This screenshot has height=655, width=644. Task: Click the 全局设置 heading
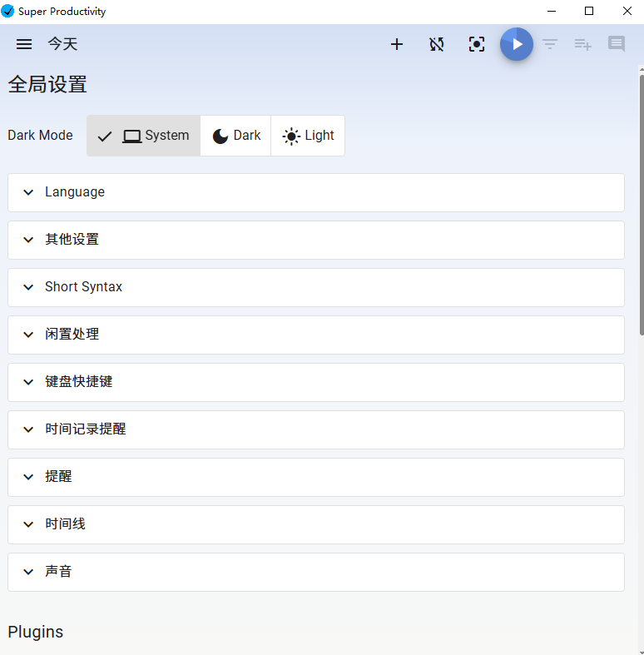47,84
